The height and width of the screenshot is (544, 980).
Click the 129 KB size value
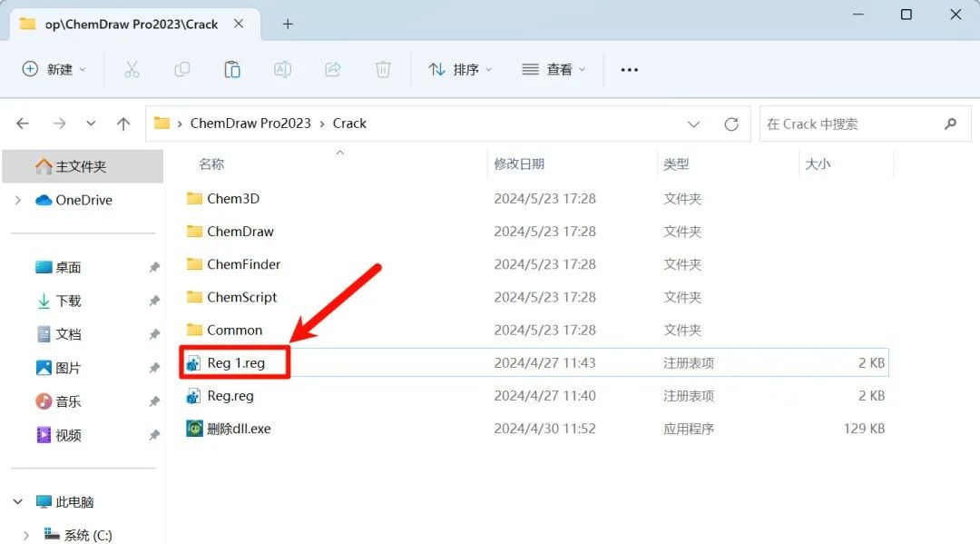864,429
